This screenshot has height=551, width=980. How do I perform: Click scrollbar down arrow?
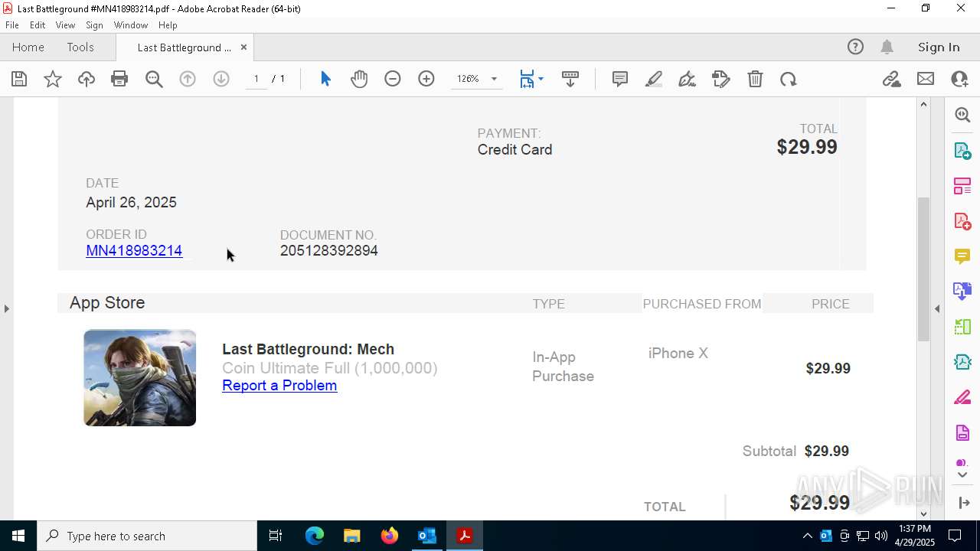pyautogui.click(x=923, y=514)
